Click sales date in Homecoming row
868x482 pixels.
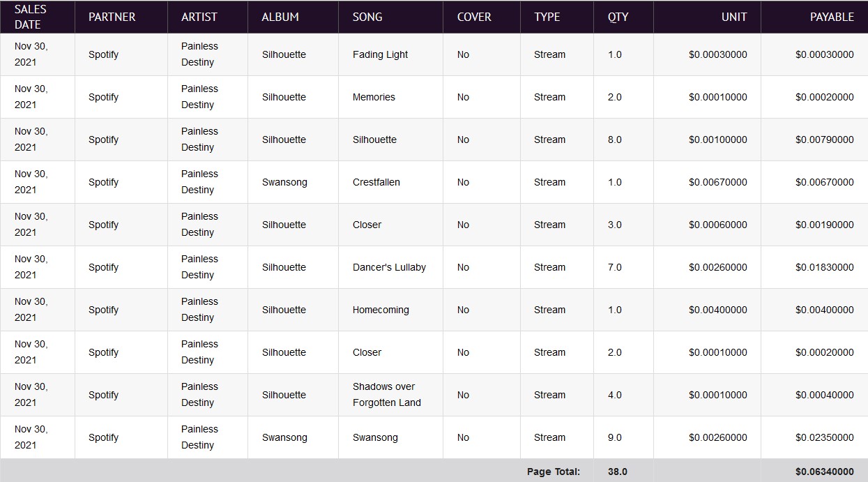pos(31,310)
